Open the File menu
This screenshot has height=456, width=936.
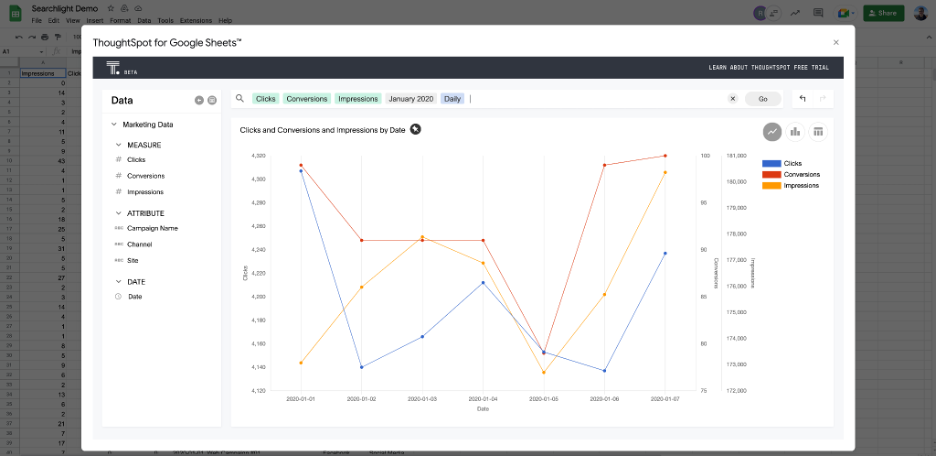(x=36, y=20)
